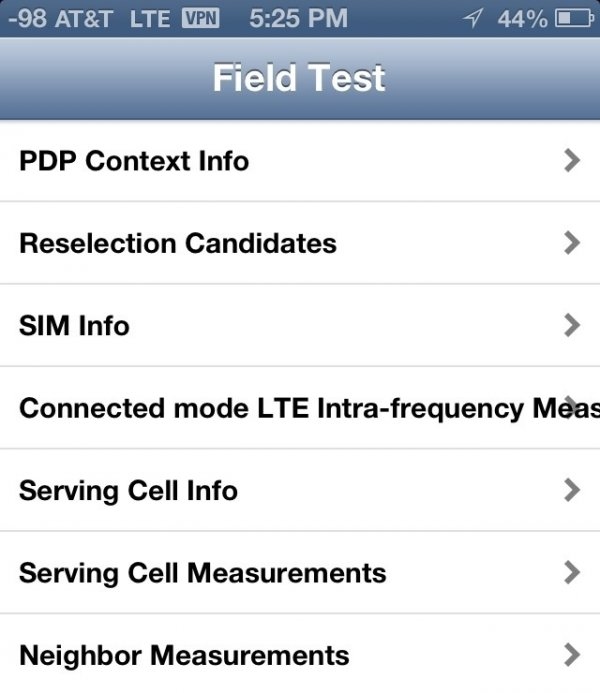Open the PDP Context Info menu item
Screen dimensions: 600x693
coord(134,161)
